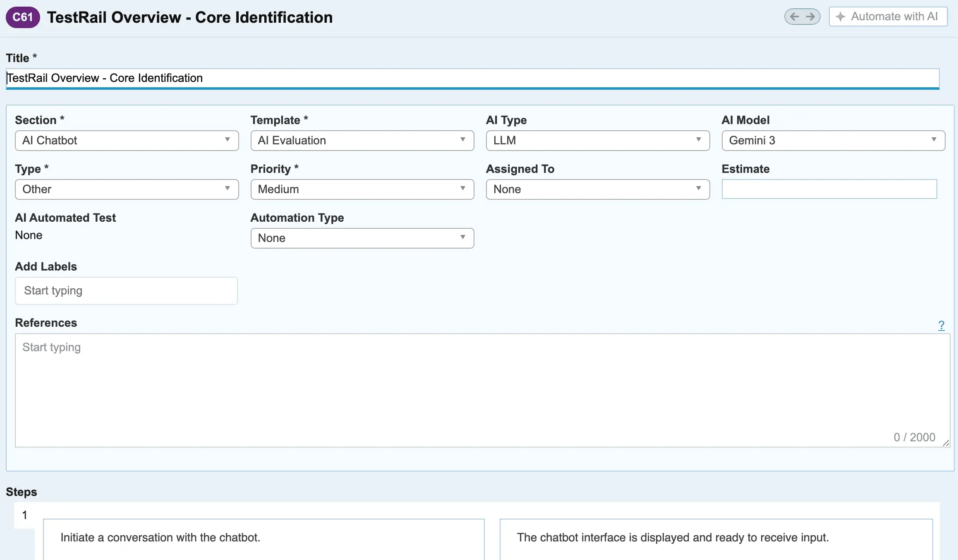Click the sparkle icon on Automate with AI
958x560 pixels.
[840, 17]
